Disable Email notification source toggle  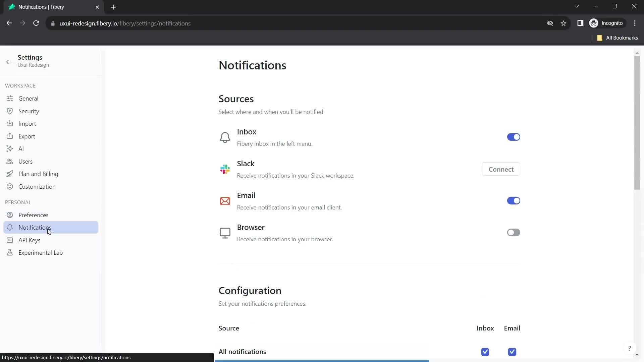click(x=514, y=201)
